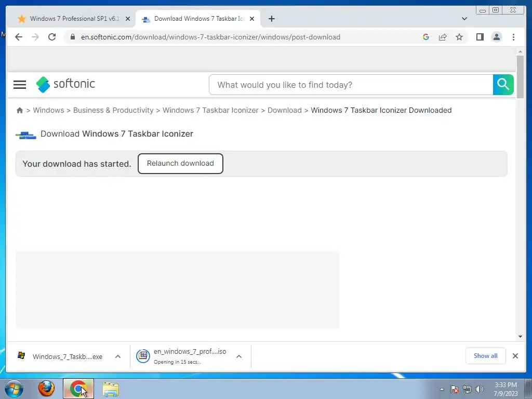Click the taskbar clock showing 3:33 PM
Screen dimensions: 532x399
[506, 389]
